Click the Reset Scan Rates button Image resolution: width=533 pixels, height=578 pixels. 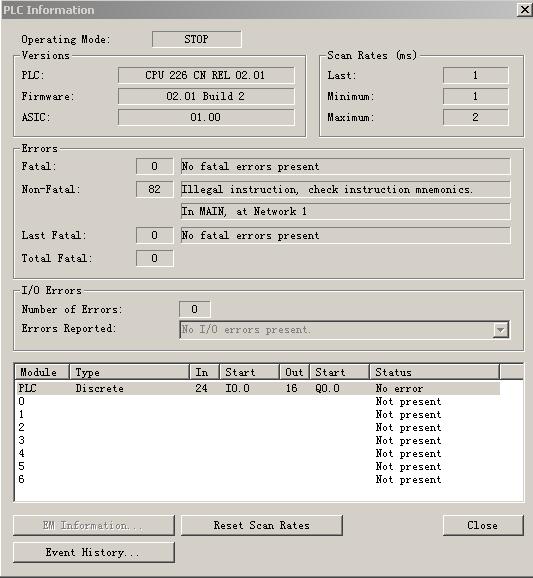pyautogui.click(x=262, y=525)
